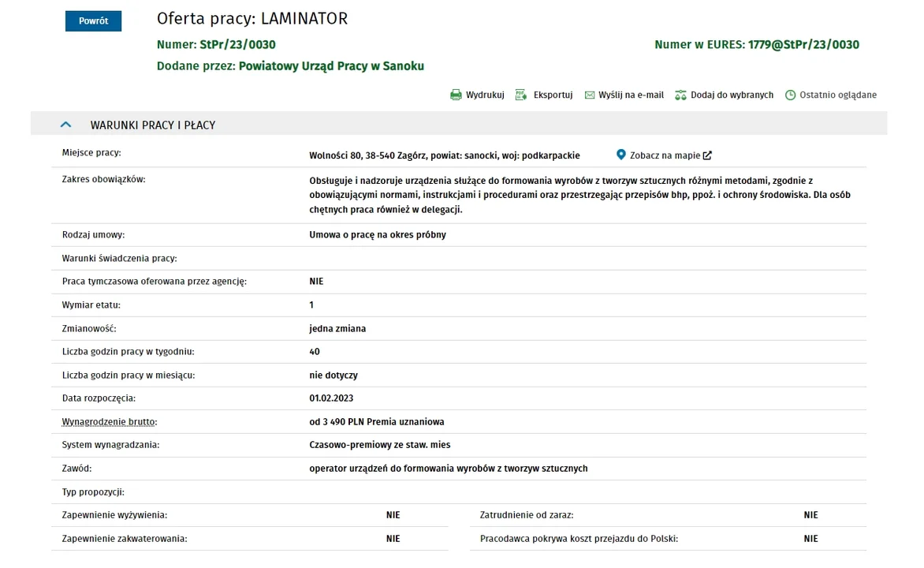Image resolution: width=924 pixels, height=568 pixels.
Task: Click the Miejsce pracy label
Action: [91, 153]
